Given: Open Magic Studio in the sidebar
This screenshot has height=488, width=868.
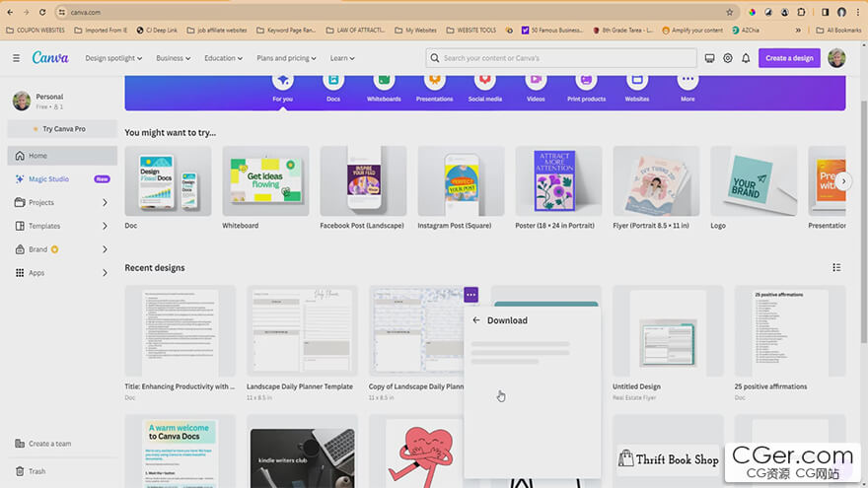Looking at the screenshot, I should pos(62,179).
